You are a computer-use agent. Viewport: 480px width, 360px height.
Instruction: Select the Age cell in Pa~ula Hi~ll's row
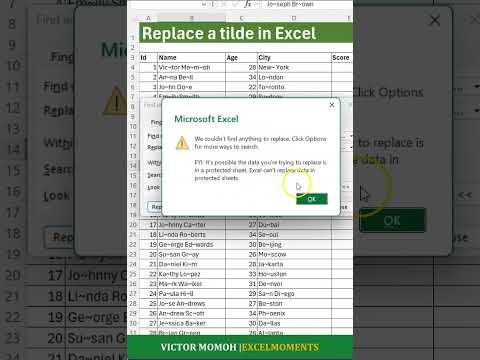tap(241, 294)
